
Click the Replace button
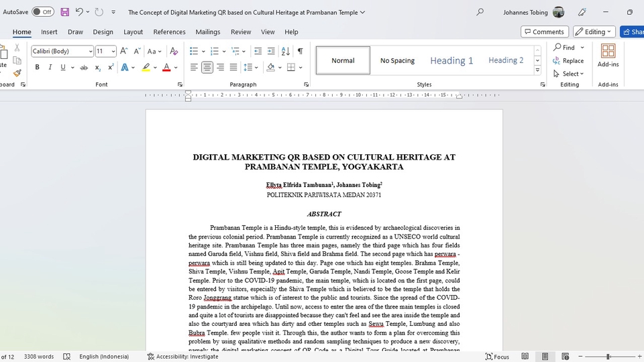[568, 60]
